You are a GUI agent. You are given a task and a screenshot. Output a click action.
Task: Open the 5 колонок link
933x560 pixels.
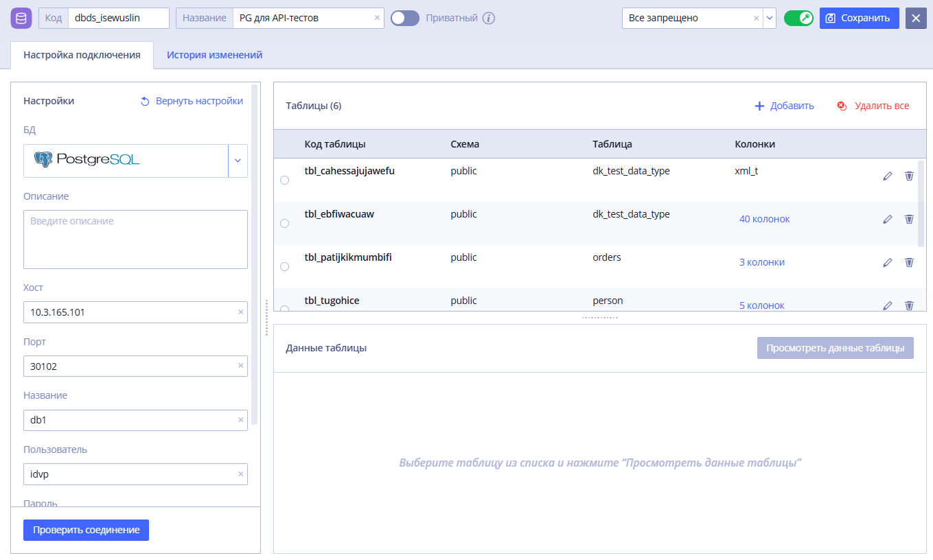pyautogui.click(x=762, y=305)
